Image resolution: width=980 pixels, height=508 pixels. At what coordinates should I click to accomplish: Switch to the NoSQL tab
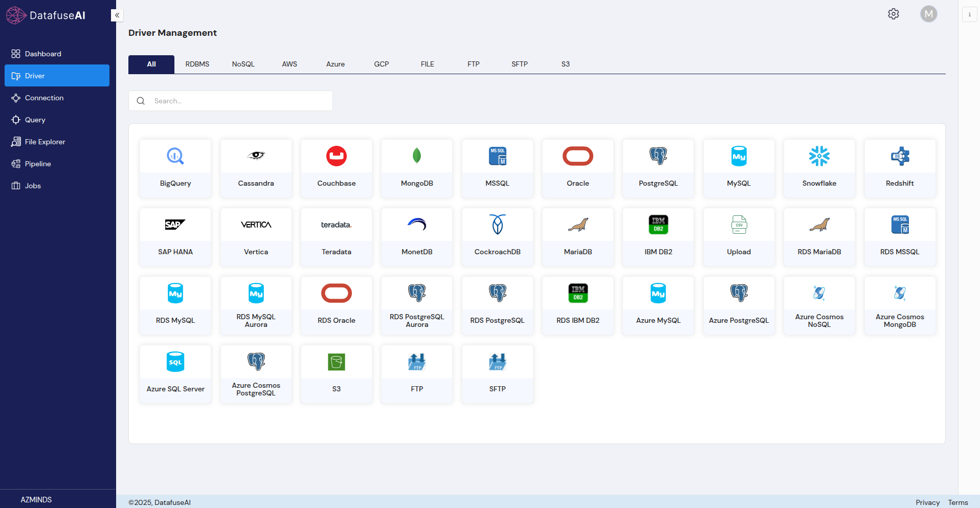pos(243,64)
